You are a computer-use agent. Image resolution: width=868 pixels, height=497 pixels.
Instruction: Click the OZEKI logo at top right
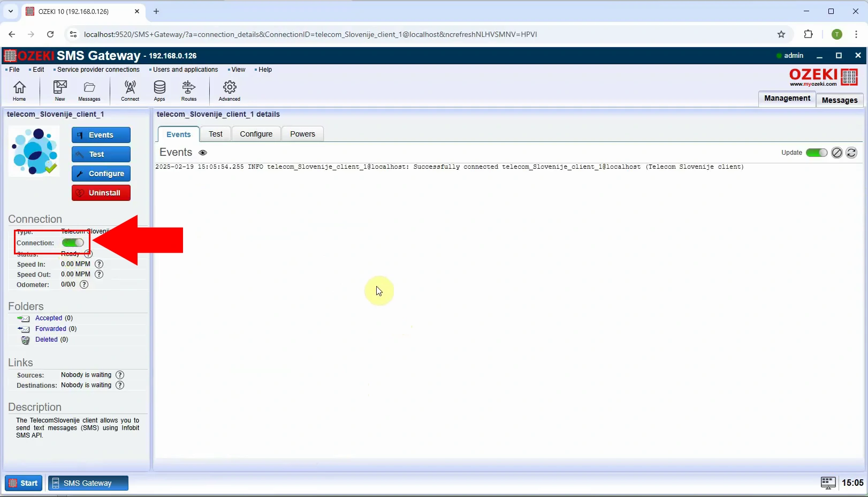824,77
